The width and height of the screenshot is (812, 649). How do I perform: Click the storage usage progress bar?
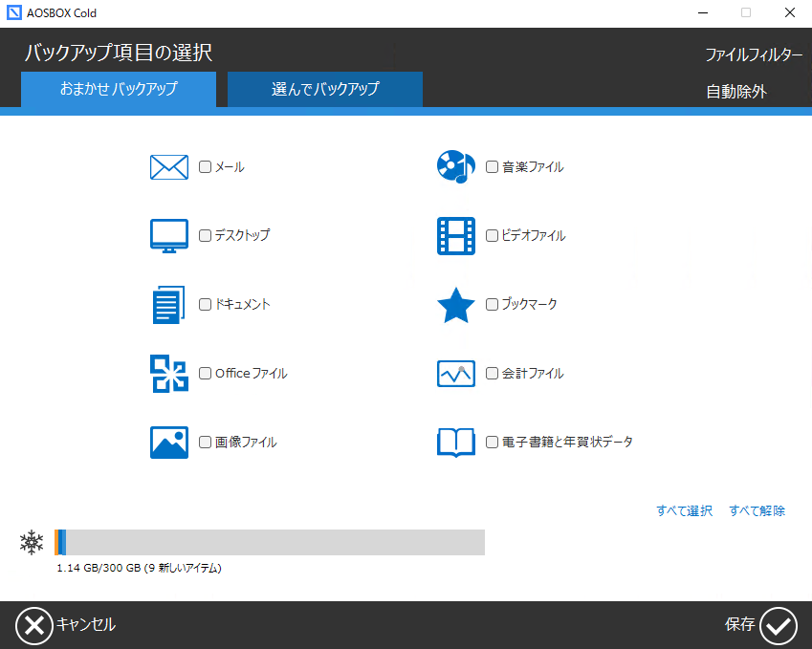click(x=270, y=542)
